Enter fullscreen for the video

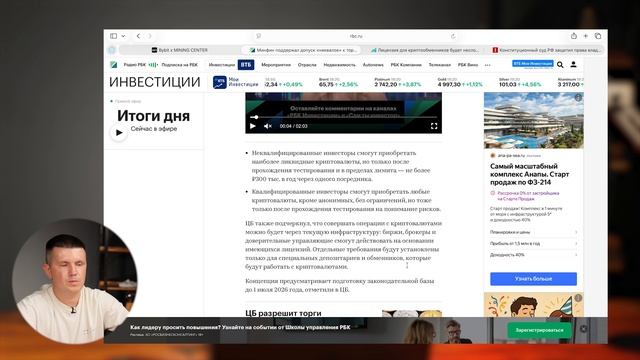pos(434,126)
